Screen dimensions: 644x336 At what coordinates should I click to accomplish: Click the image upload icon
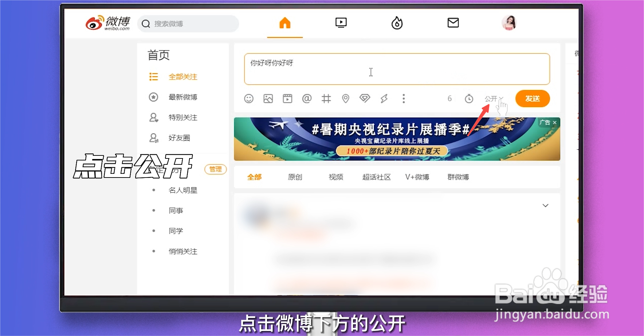(268, 98)
